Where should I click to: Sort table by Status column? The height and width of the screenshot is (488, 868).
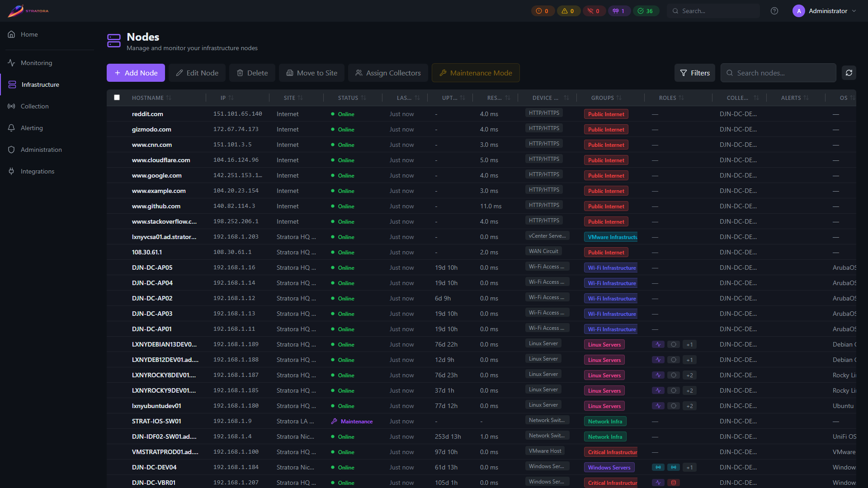tap(352, 98)
